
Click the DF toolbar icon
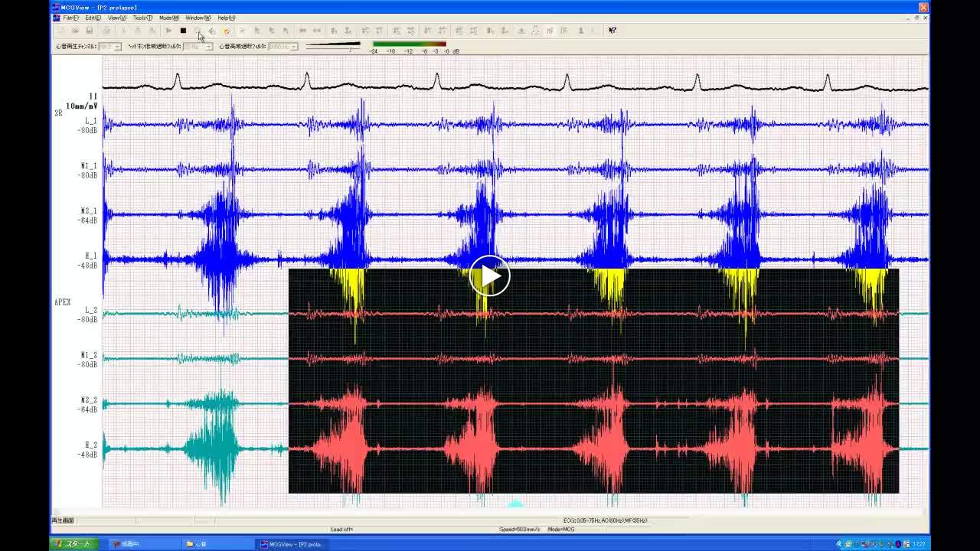pyautogui.click(x=564, y=31)
